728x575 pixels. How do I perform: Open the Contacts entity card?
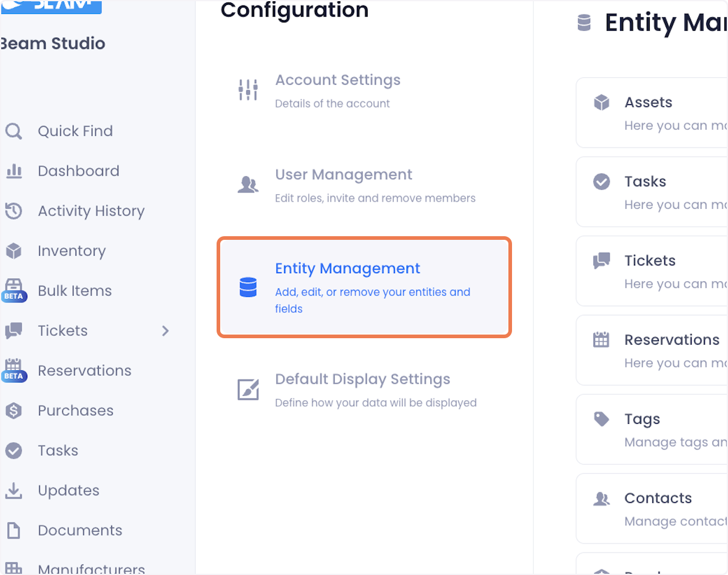point(652,508)
